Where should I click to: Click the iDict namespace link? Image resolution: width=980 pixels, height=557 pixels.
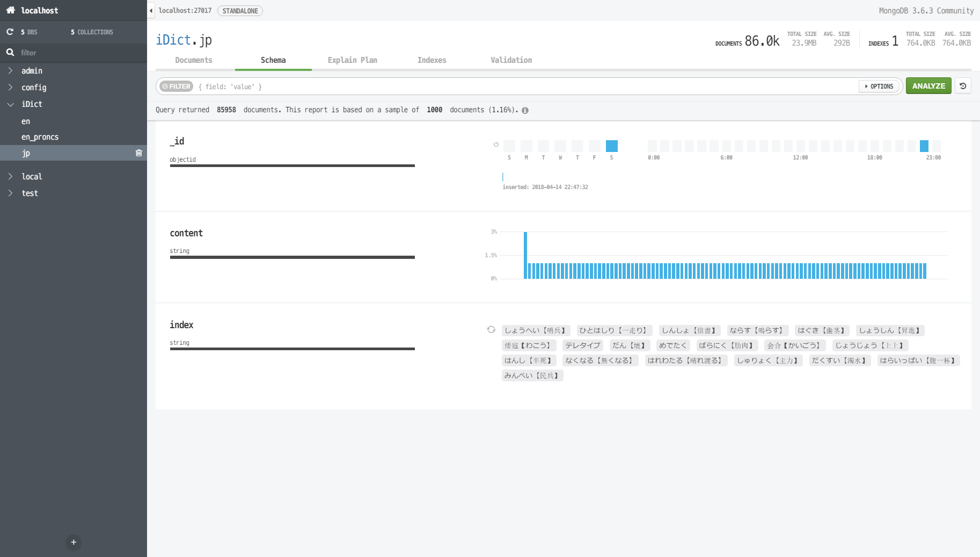tap(173, 40)
